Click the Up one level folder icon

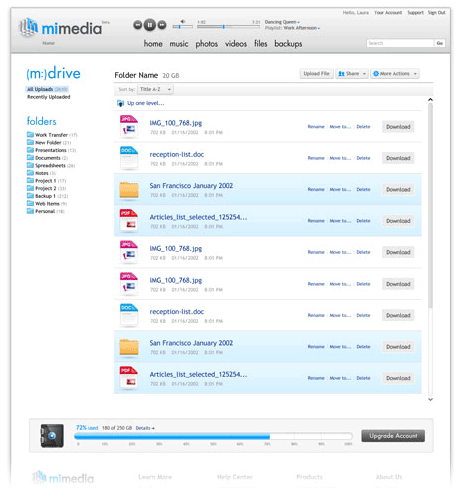click(x=120, y=103)
